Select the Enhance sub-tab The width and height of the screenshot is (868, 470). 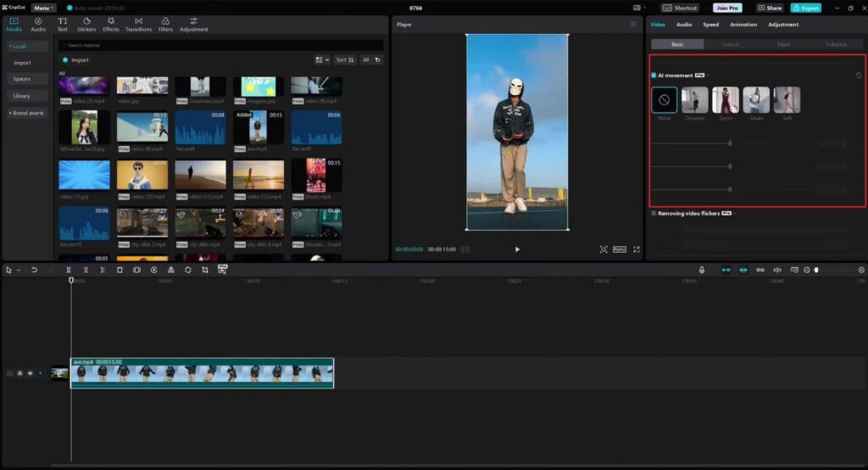coord(836,44)
